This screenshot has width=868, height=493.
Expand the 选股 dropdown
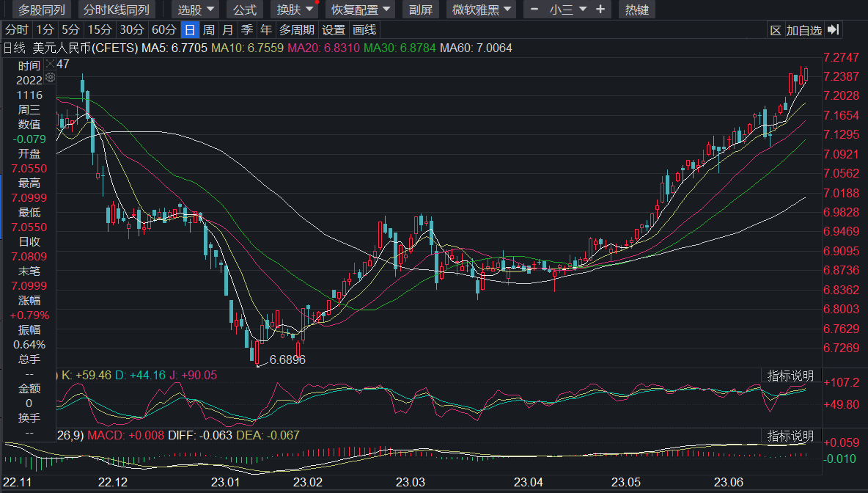[197, 10]
